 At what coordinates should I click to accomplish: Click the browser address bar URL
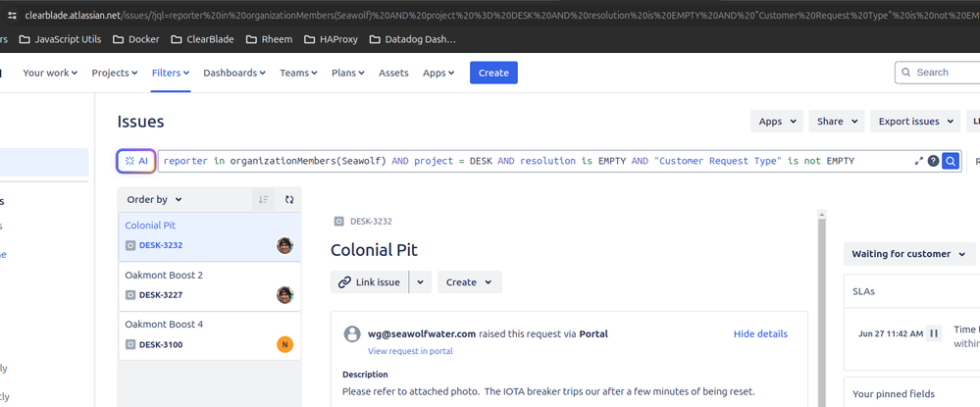point(500,15)
